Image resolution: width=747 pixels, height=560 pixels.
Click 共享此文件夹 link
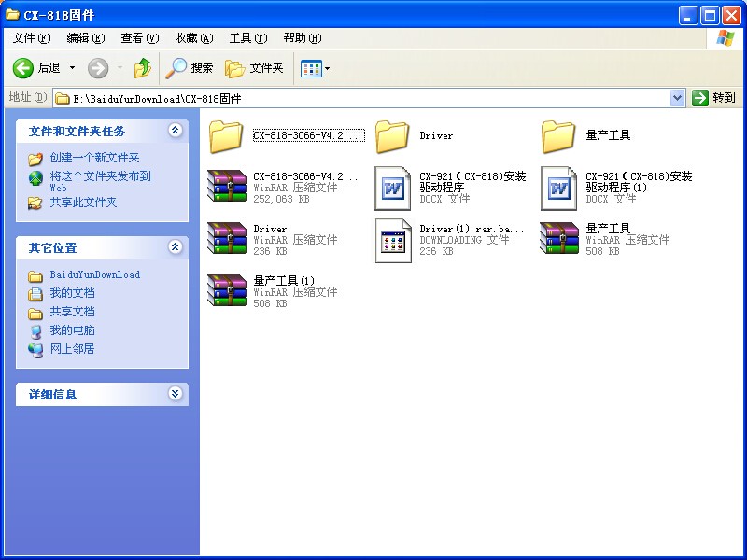[x=83, y=203]
